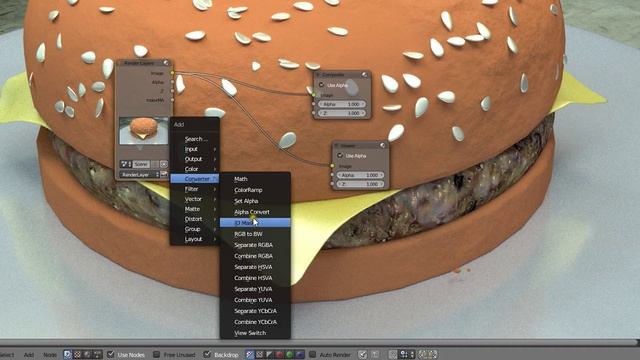Choose Math in Converter submenu
The height and width of the screenshot is (360, 640).
255,179
